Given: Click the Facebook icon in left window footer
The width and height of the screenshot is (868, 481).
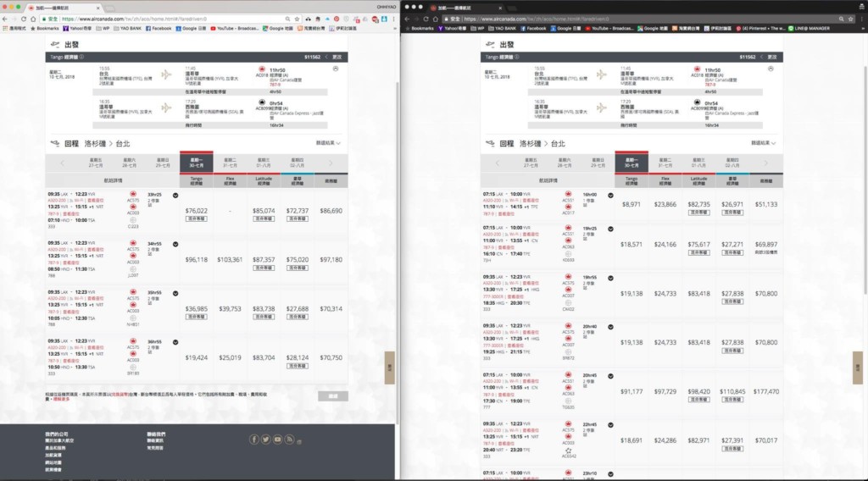Looking at the screenshot, I should point(254,440).
